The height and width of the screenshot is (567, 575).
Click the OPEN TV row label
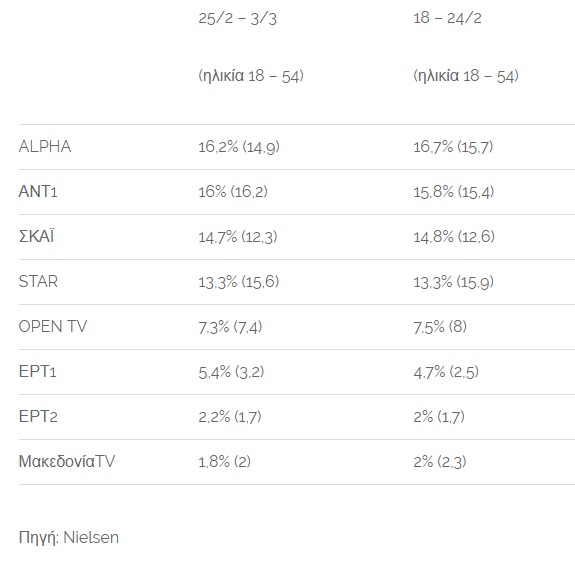(x=53, y=326)
